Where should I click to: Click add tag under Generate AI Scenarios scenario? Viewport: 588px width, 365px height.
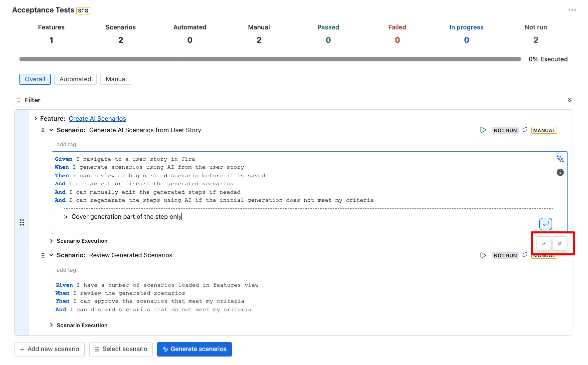coord(66,144)
